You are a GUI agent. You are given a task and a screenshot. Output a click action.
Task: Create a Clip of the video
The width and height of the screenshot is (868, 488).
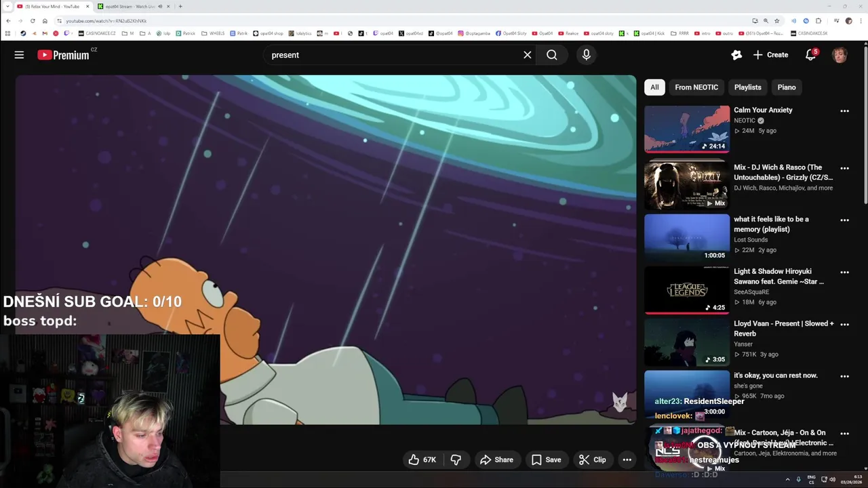pyautogui.click(x=592, y=460)
